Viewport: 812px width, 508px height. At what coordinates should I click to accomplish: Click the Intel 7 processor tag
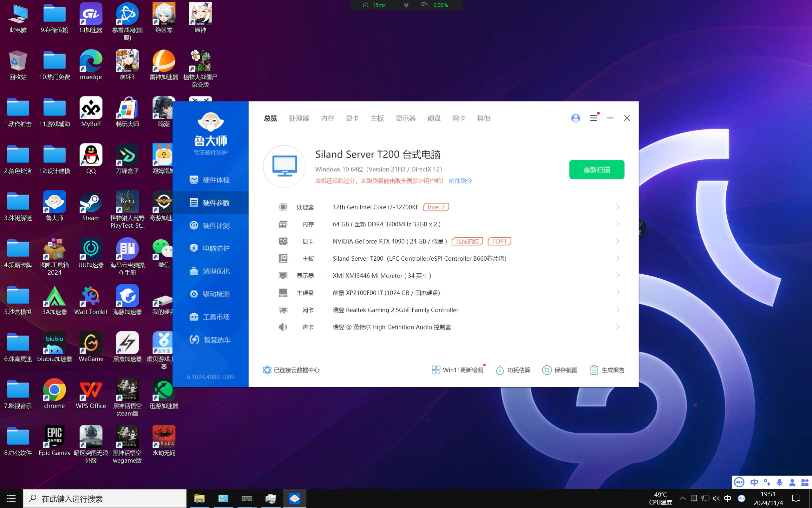coord(436,207)
